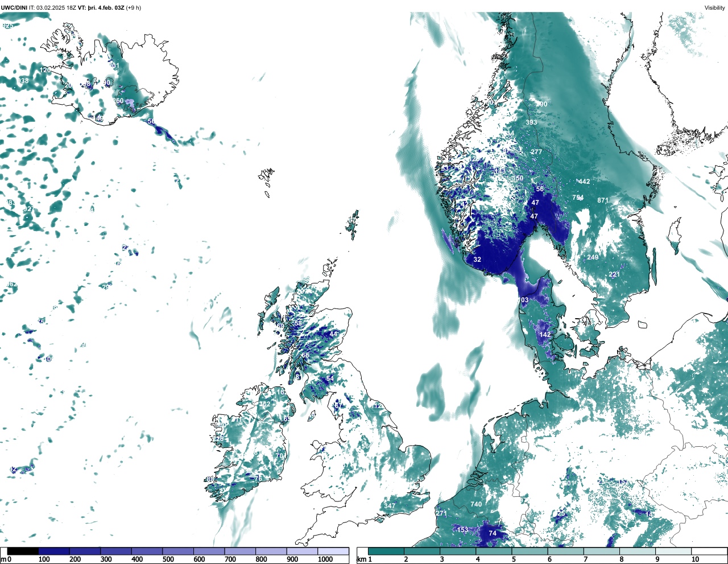The image size is (728, 564).
Task: Click the 'km' unit label of right legend
Action: point(361,560)
